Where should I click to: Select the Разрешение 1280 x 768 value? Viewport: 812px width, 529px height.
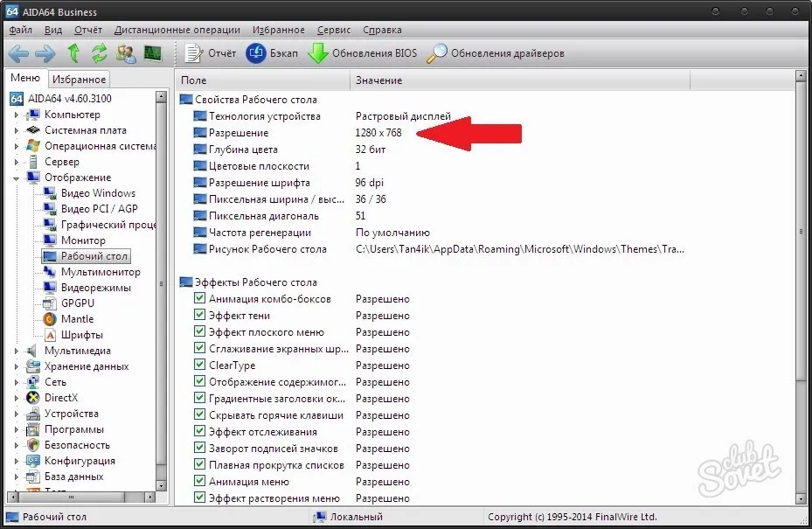(378, 133)
